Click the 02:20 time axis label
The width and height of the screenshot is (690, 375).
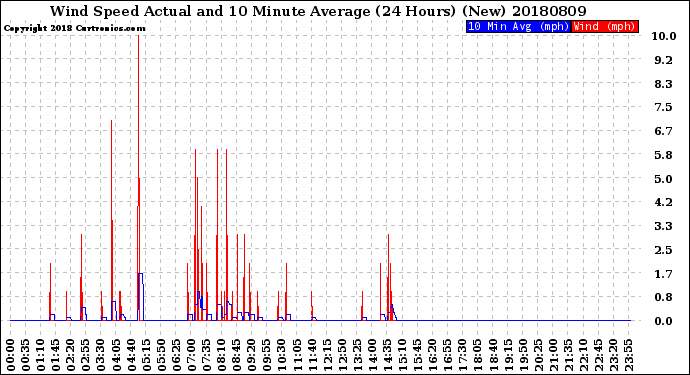[71, 355]
